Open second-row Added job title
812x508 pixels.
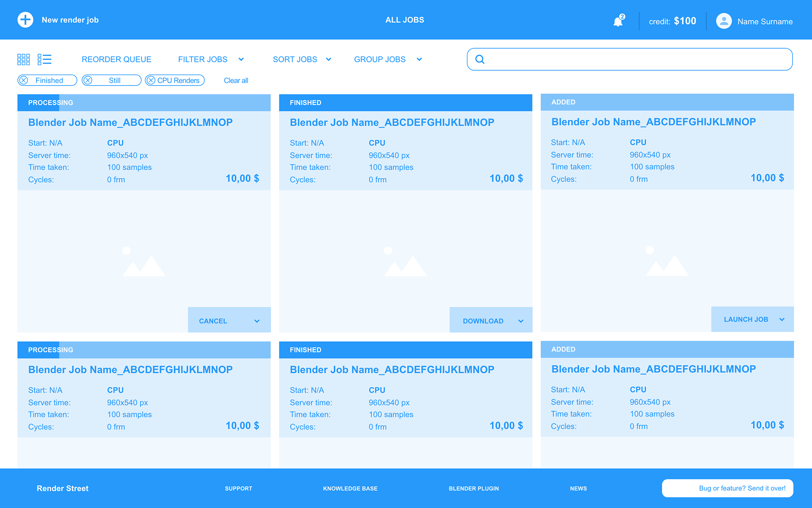653,369
